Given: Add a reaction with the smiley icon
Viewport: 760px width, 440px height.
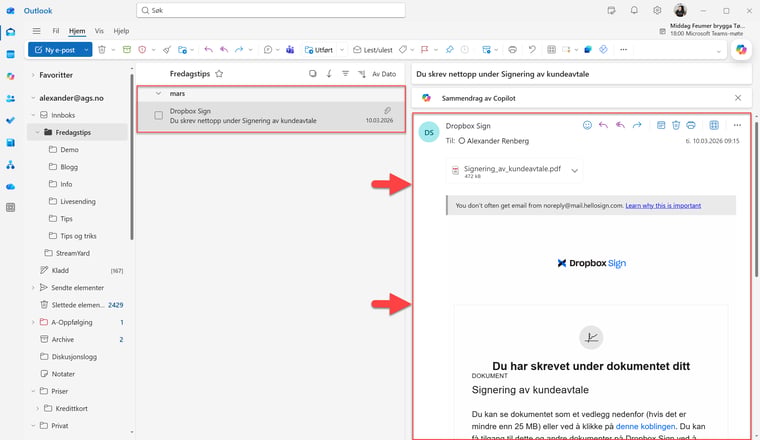Looking at the screenshot, I should click(x=587, y=126).
